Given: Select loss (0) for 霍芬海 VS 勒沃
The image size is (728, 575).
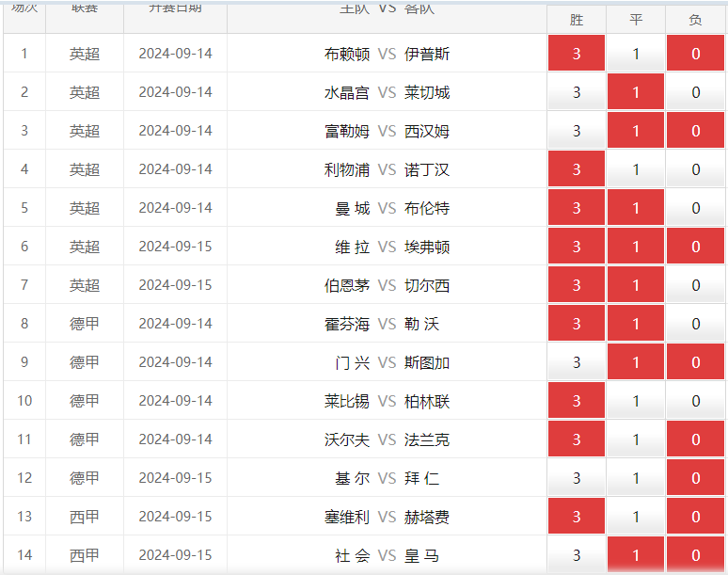Looking at the screenshot, I should coord(695,323).
